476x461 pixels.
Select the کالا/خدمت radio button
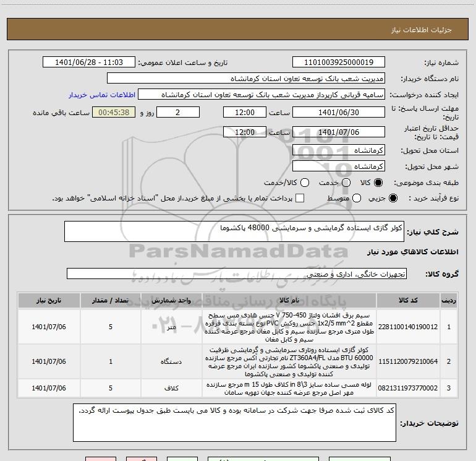(x=305, y=183)
